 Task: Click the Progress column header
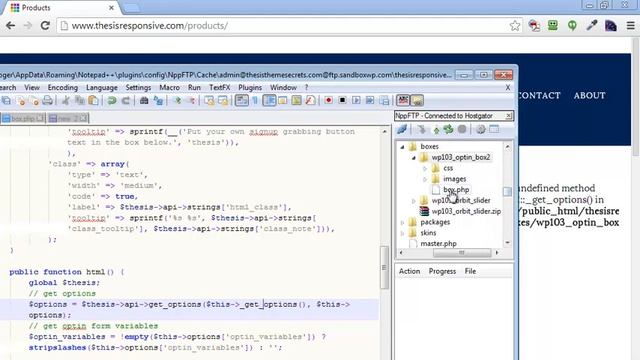442,271
